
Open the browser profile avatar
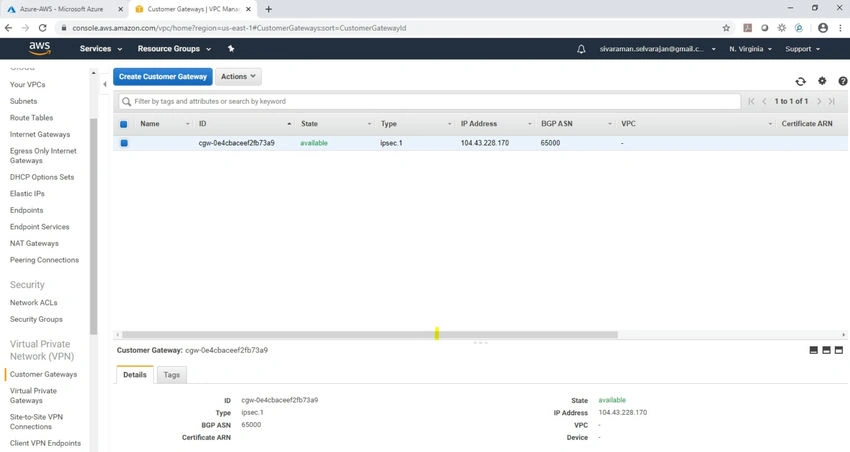coord(823,28)
